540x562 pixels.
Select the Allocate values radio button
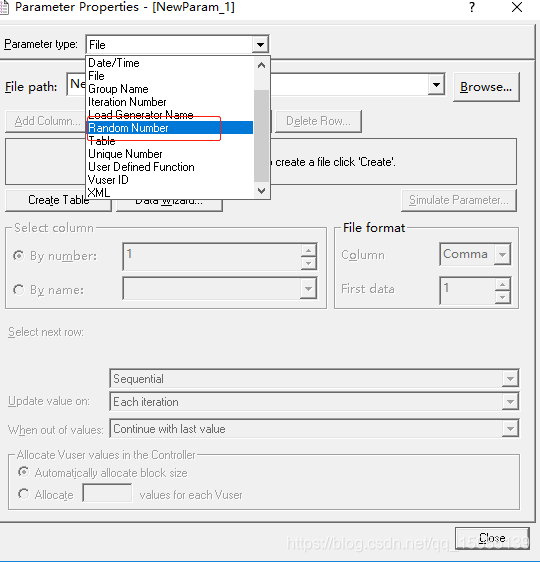24,494
